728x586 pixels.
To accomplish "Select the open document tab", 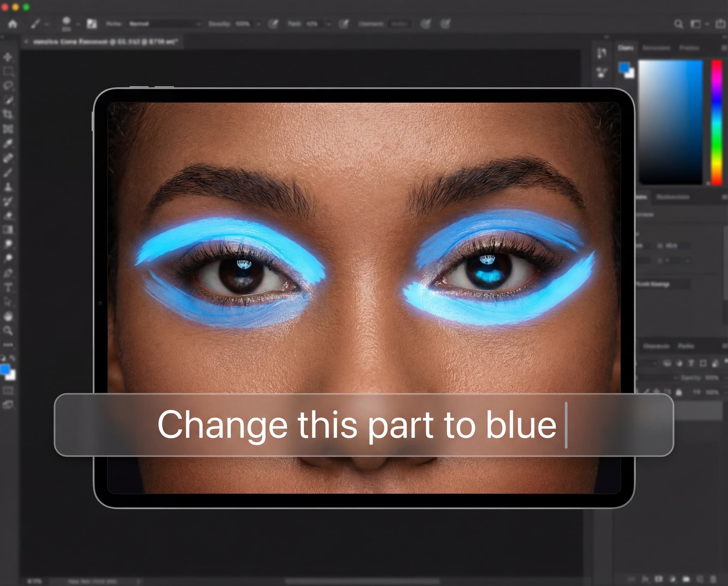I will tap(105, 42).
